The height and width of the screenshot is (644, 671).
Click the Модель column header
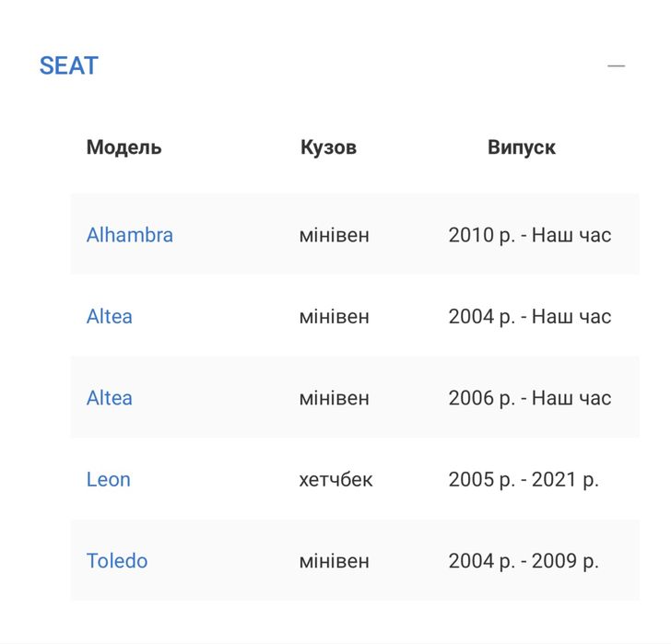pyautogui.click(x=124, y=147)
